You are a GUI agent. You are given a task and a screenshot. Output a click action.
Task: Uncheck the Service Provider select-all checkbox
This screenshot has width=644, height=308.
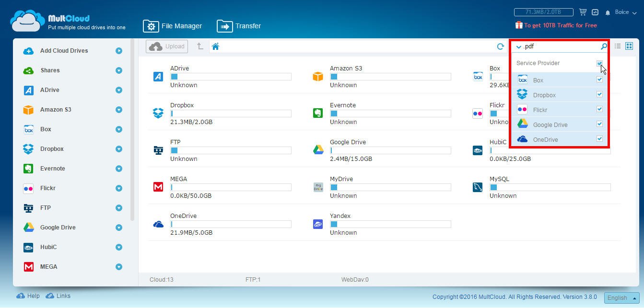tap(599, 63)
